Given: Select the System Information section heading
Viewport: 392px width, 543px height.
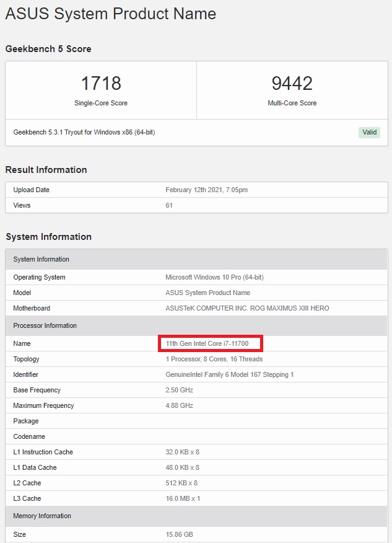Looking at the screenshot, I should coord(48,237).
